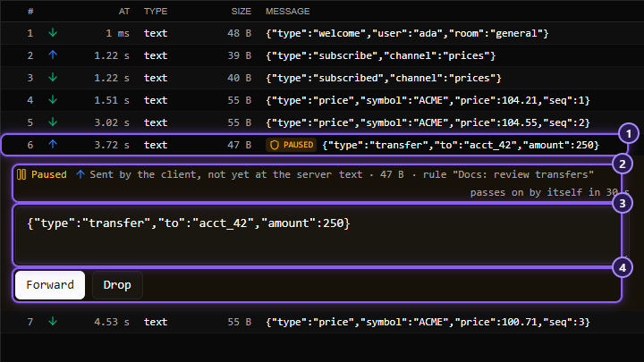Click the 1.51 s timestamp

[x=112, y=100]
